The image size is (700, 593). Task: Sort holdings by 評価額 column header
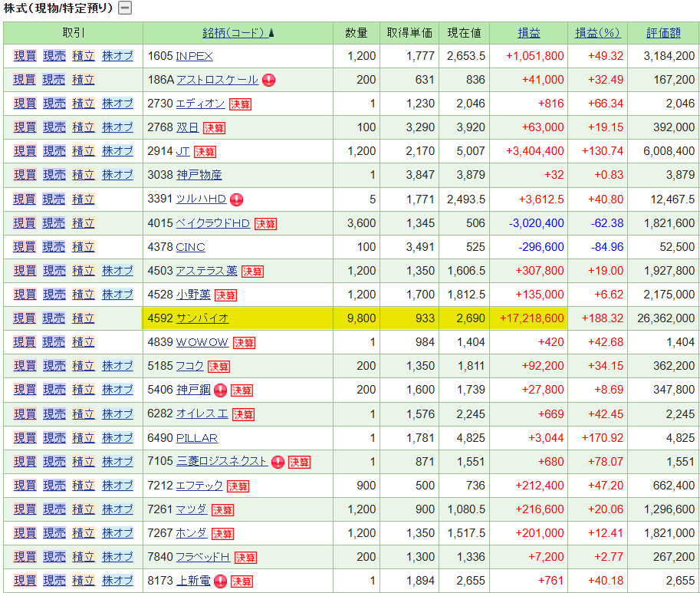(663, 33)
